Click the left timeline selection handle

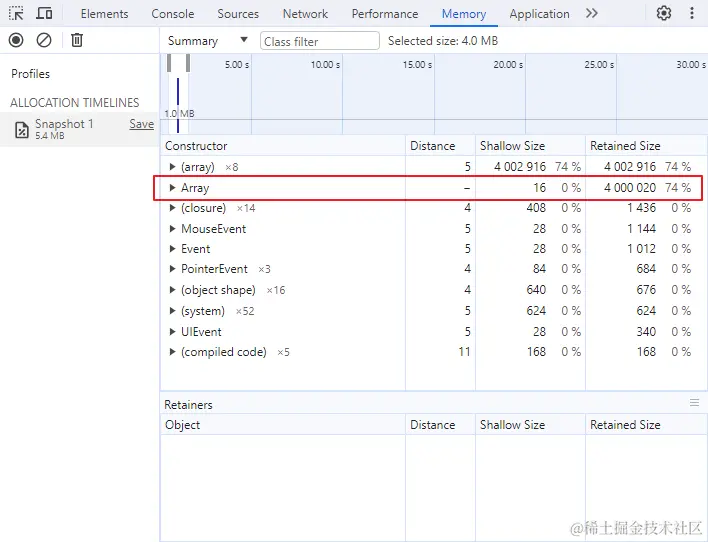pos(169,63)
